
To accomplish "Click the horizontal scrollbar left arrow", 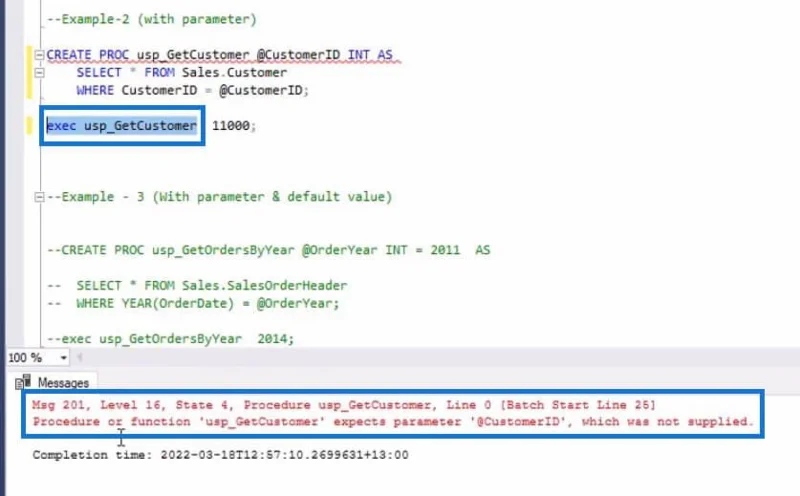I will pos(79,358).
